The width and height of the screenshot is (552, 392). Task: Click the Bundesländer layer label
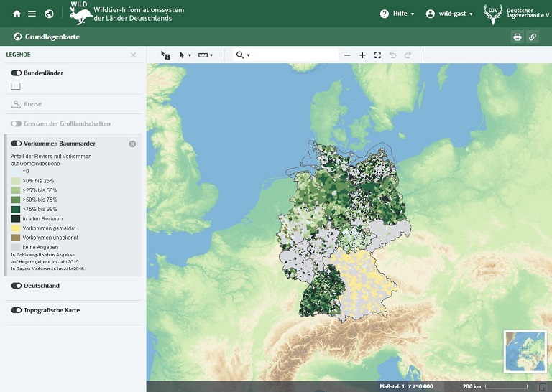point(43,73)
